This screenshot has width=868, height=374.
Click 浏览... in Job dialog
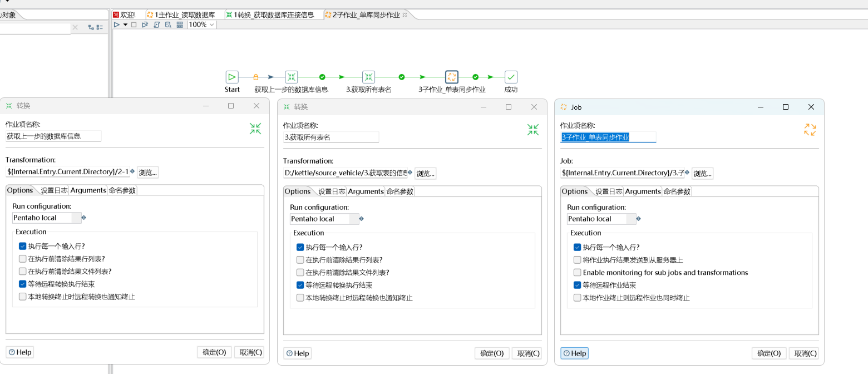tap(702, 173)
